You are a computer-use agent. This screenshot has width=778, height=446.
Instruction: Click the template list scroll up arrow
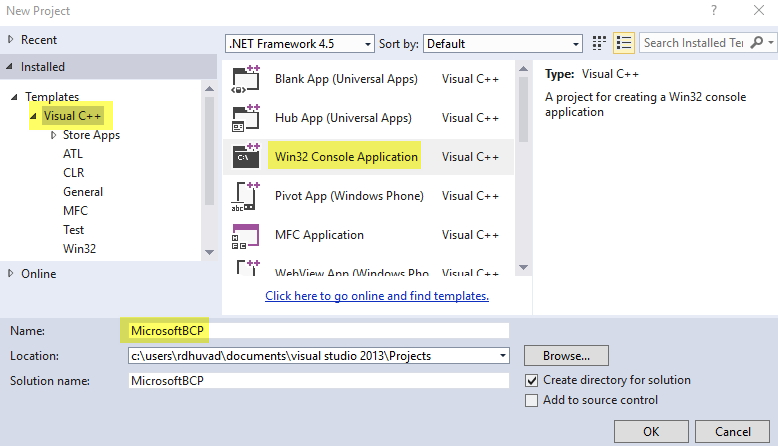(523, 68)
